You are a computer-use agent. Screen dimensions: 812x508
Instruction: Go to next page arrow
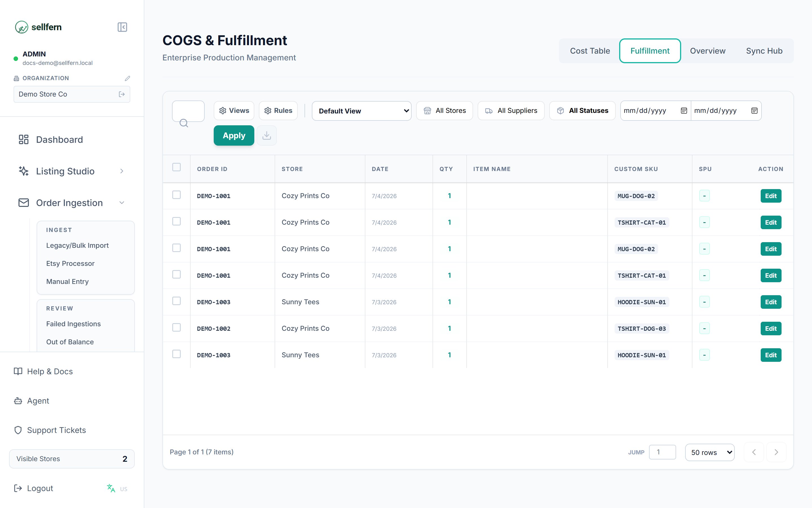pyautogui.click(x=776, y=452)
